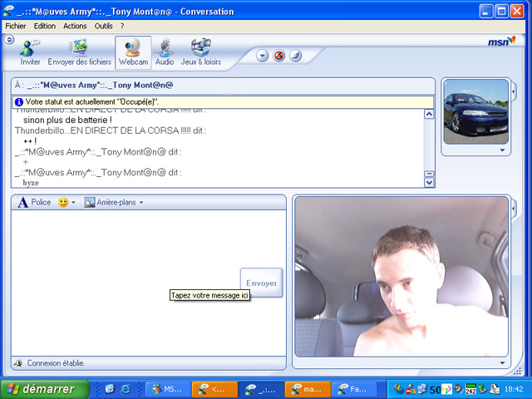
Task: Click the volume speaker tray icon
Action: (x=459, y=389)
